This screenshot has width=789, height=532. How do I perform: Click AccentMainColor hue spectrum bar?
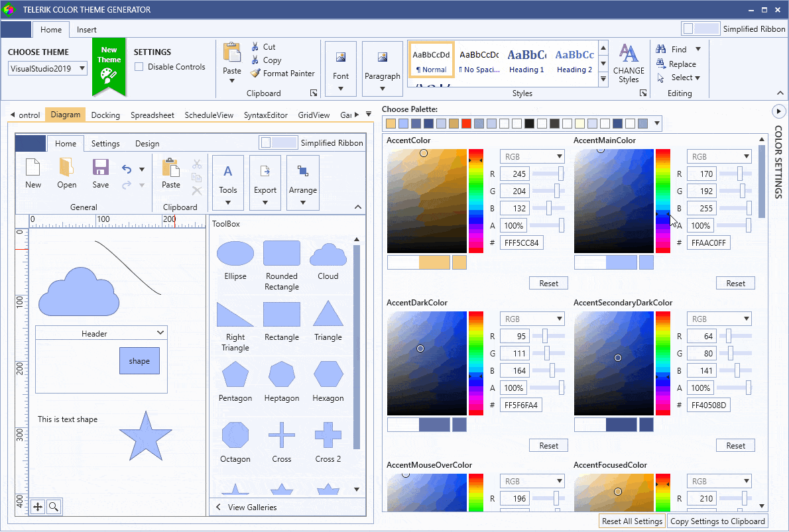(663, 201)
